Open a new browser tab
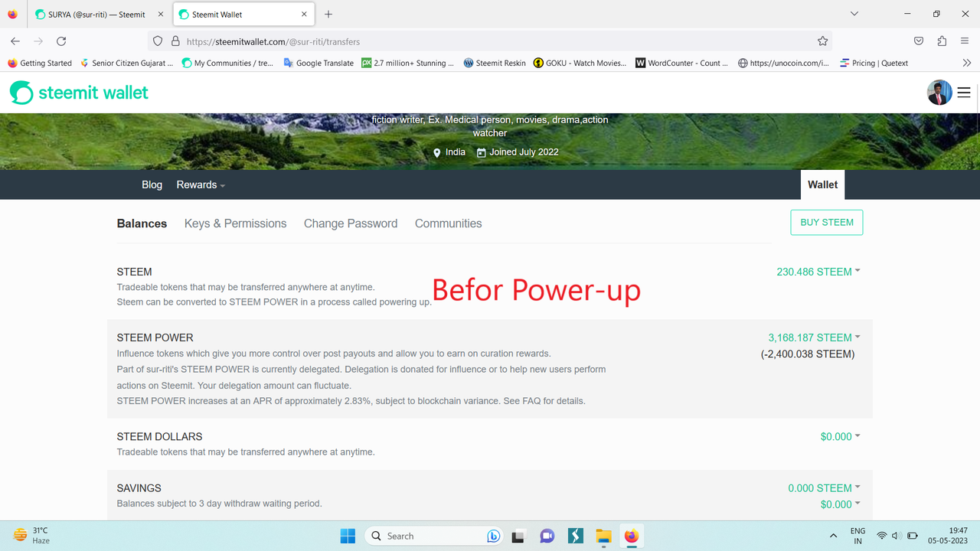The width and height of the screenshot is (980, 551). coord(328,15)
